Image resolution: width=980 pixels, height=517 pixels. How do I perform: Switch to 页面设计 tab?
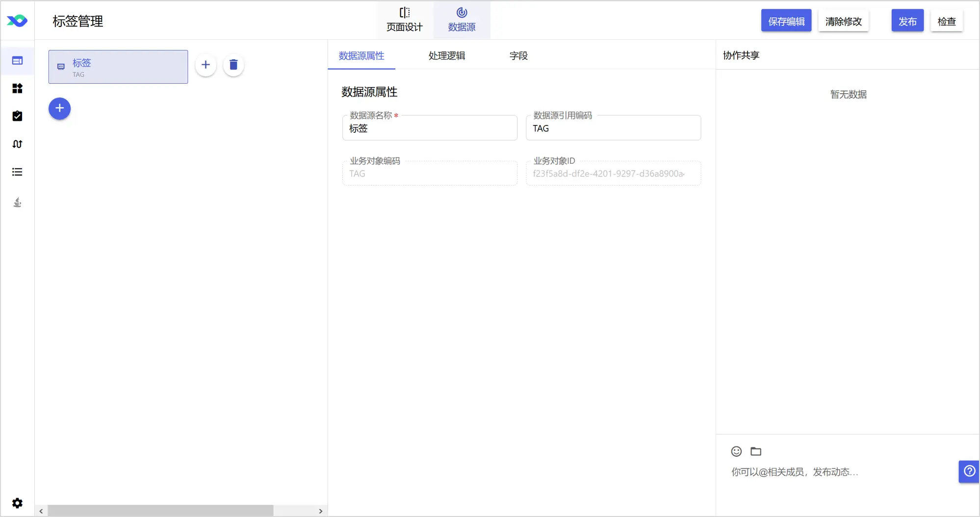pos(404,20)
